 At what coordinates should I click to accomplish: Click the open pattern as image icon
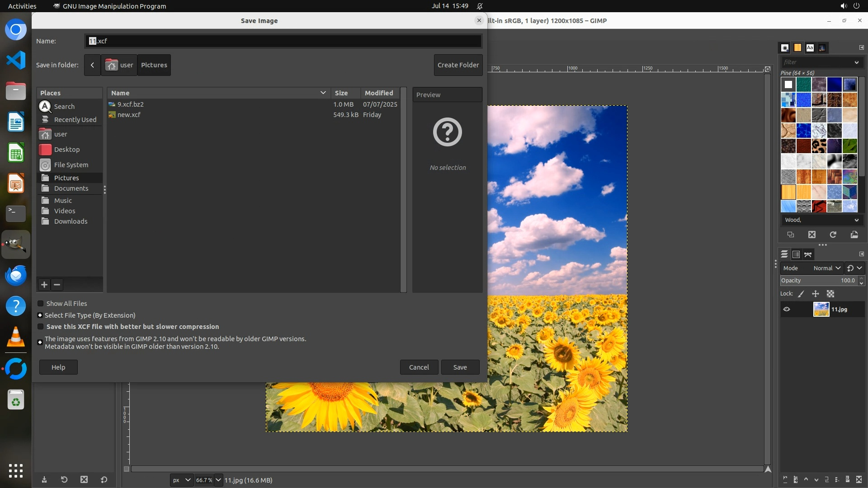click(854, 235)
